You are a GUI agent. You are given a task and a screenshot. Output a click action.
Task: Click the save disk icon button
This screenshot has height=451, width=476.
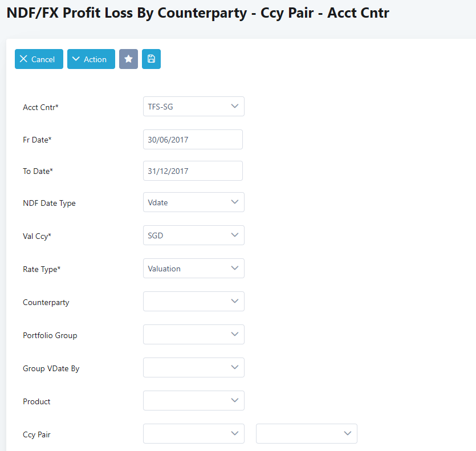click(x=151, y=59)
